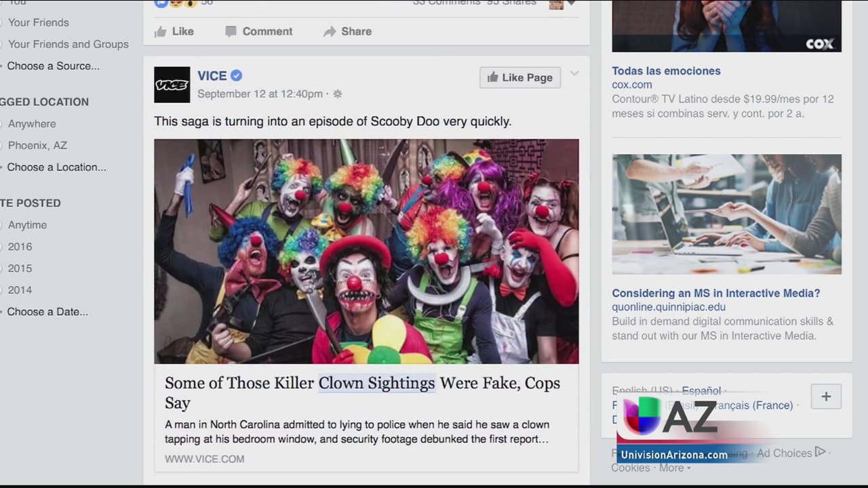Open the More footer menu
Screen dimensions: 868x488
coord(674,468)
